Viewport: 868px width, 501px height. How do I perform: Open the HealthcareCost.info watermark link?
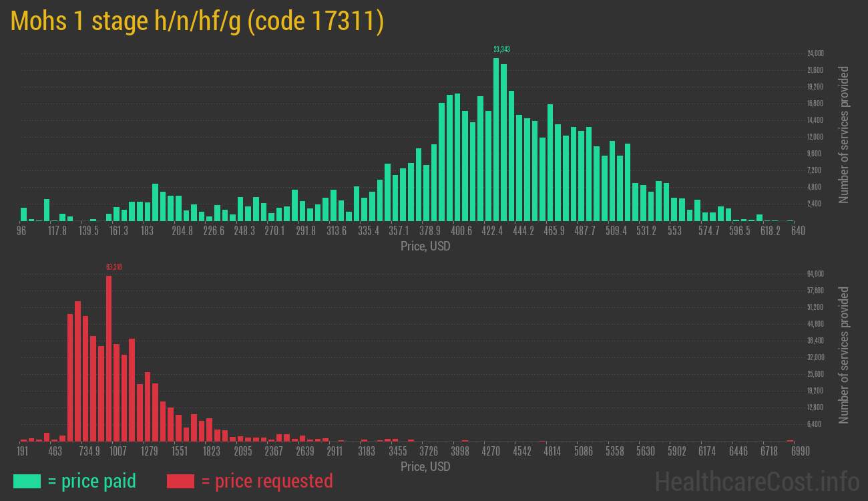coord(756,481)
